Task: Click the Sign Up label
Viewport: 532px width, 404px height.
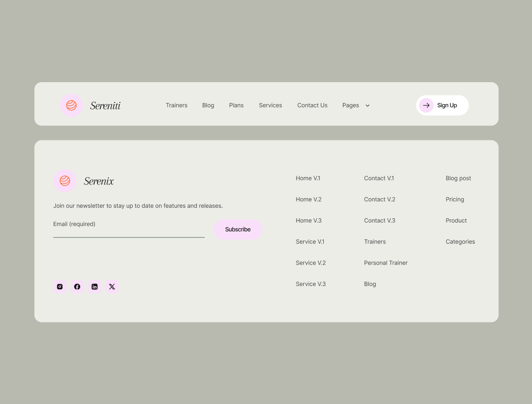Action: (447, 106)
